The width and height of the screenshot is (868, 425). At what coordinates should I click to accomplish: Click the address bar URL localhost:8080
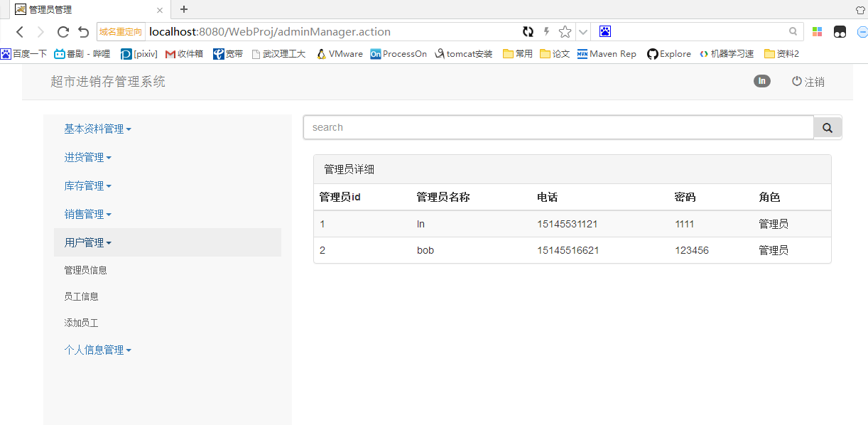click(x=270, y=32)
